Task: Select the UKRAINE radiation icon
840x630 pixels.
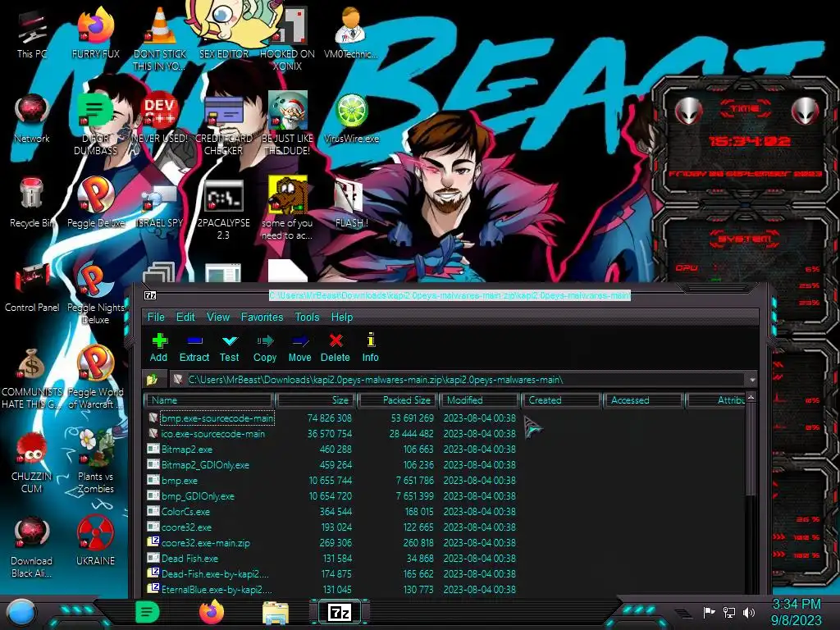Action: coord(96,541)
